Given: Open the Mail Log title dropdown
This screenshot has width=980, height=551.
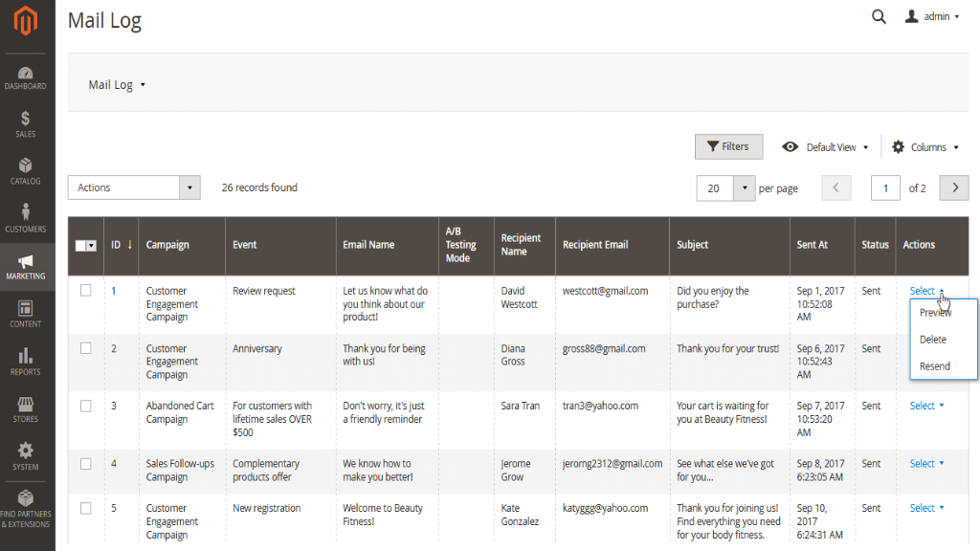Looking at the screenshot, I should tap(117, 85).
